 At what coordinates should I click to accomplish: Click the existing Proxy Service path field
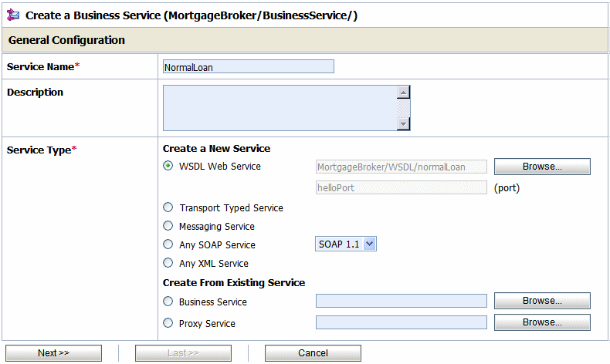(x=401, y=322)
